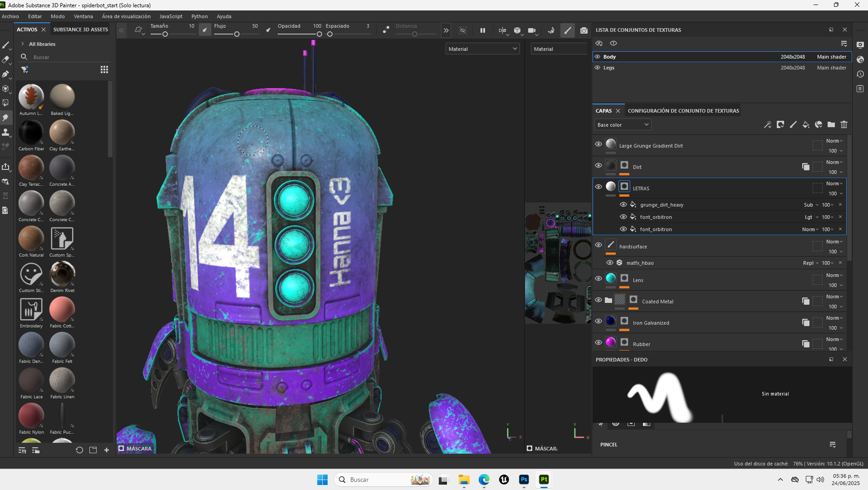Toggle visibility of matfx_hbao effect
The height and width of the screenshot is (490, 868).
coord(610,262)
